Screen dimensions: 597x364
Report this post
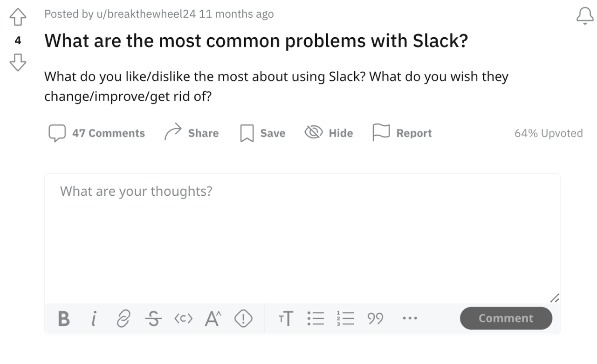tap(402, 133)
